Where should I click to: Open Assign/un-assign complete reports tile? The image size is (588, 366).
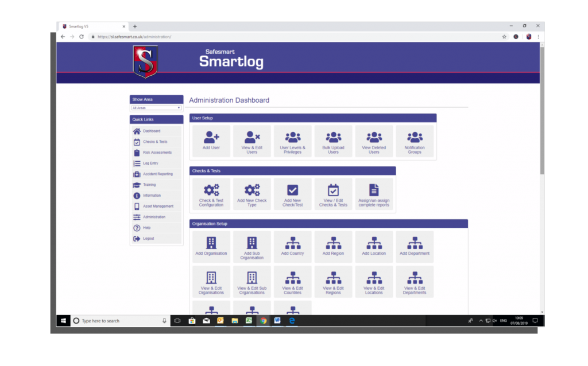(x=374, y=194)
